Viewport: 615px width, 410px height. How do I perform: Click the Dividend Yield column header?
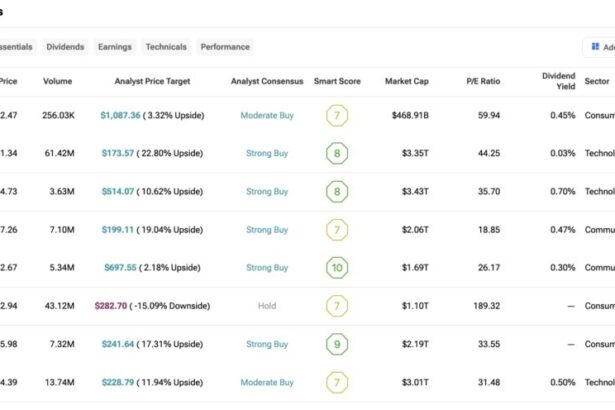558,81
